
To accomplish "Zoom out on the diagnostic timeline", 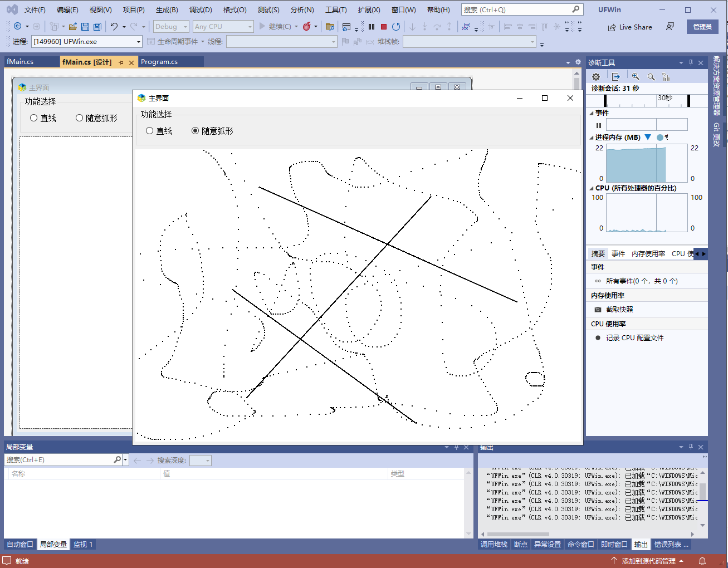I will (x=651, y=77).
